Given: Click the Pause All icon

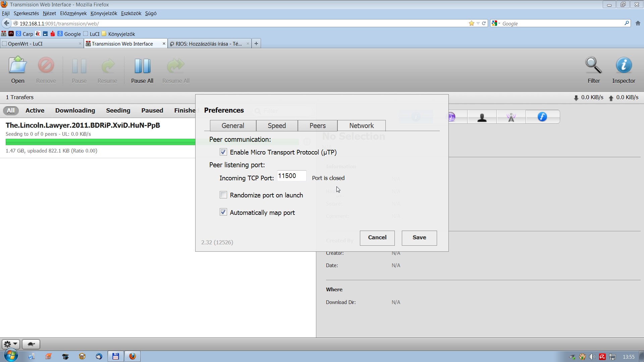Looking at the screenshot, I should (x=142, y=66).
